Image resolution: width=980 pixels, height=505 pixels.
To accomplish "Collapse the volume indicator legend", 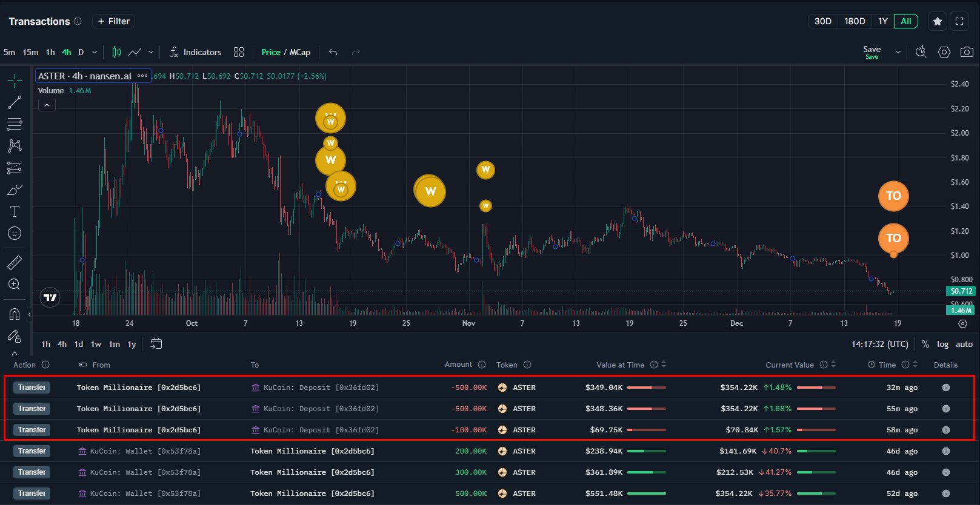I will pyautogui.click(x=47, y=105).
